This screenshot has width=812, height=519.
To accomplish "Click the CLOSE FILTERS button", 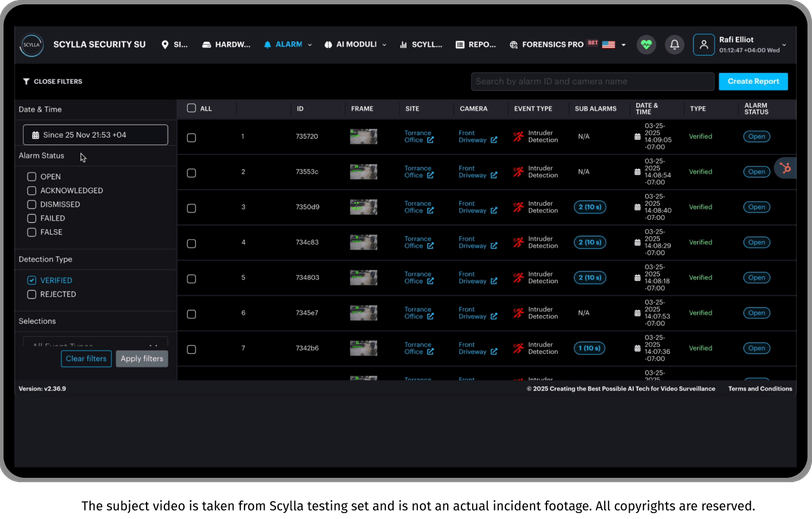I will click(52, 81).
